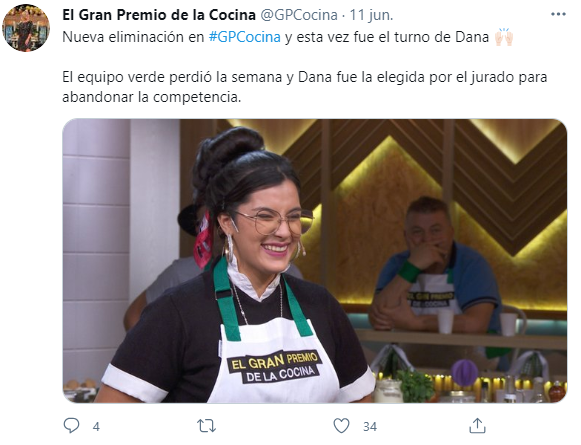Click the apron logo in the photo
Screen dimensions: 581x445
275,367
